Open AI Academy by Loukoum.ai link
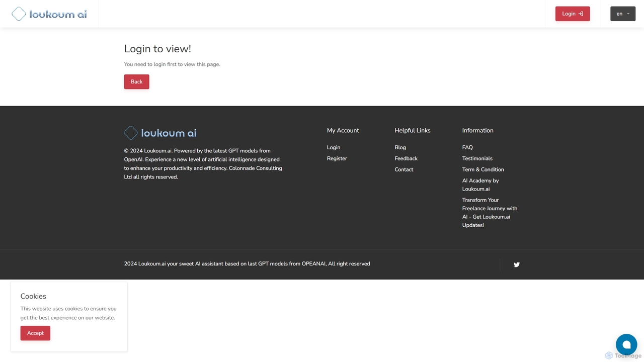 tap(480, 185)
